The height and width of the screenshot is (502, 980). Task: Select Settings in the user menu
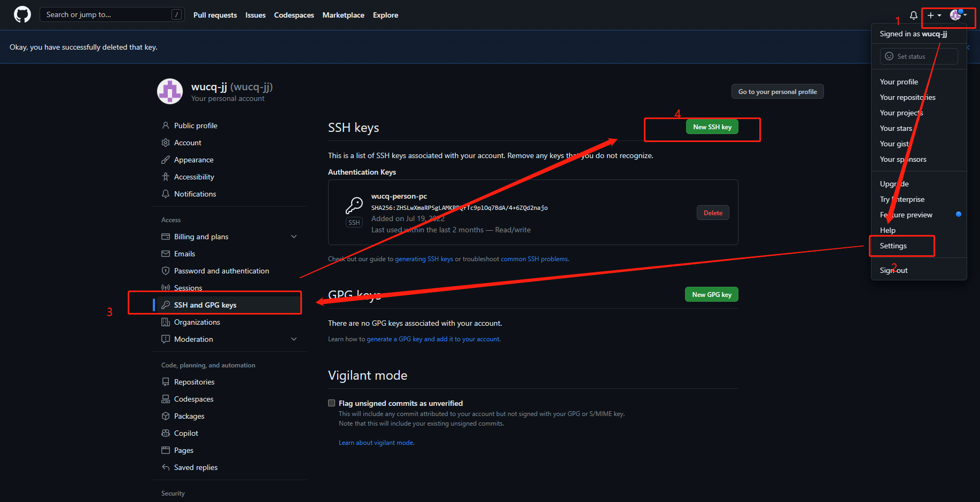893,246
